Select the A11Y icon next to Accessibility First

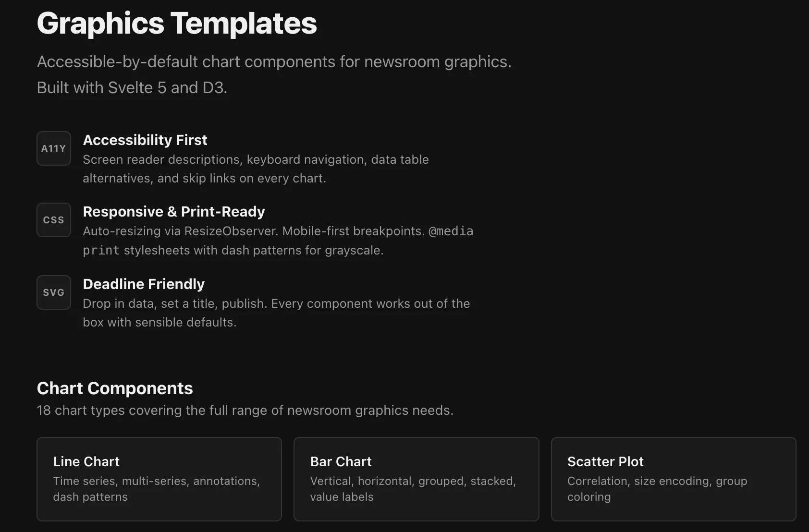[53, 148]
